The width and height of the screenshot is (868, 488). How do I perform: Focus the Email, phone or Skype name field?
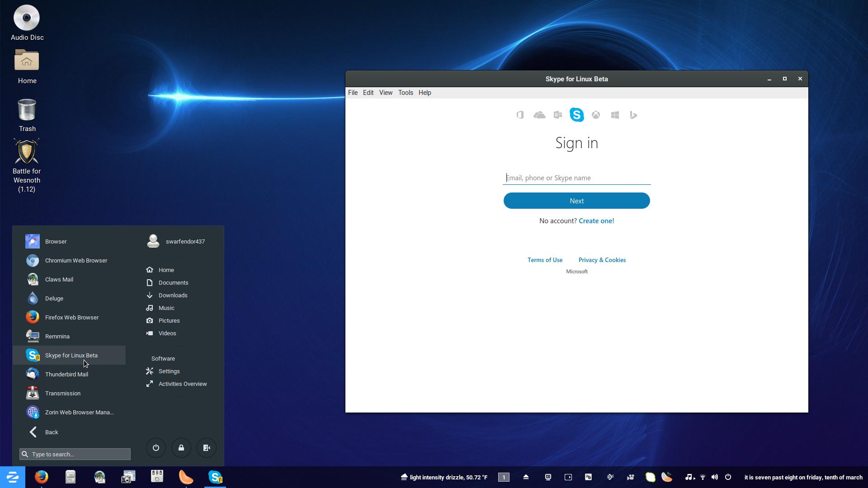click(576, 178)
